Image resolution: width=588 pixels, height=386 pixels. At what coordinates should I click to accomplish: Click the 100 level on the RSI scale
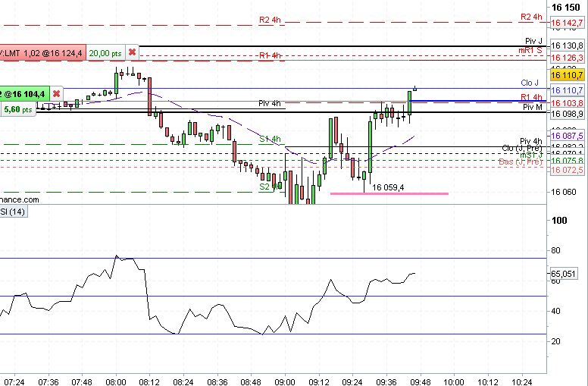[x=559, y=221]
